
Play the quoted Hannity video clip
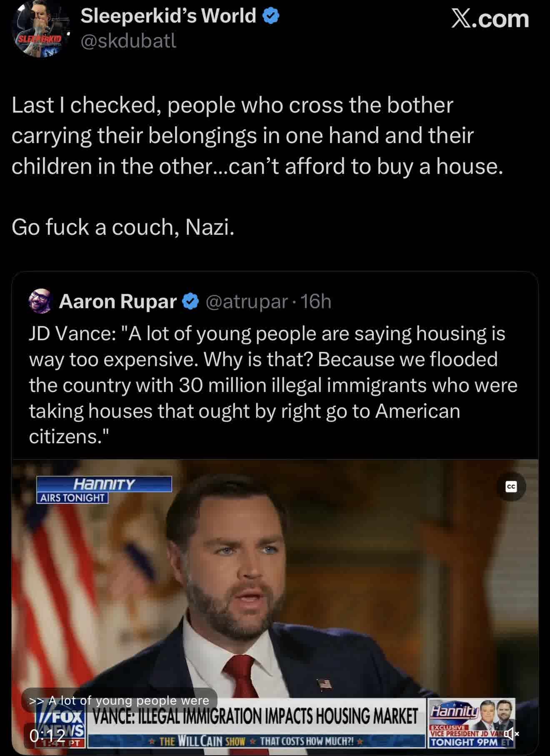[x=275, y=584]
